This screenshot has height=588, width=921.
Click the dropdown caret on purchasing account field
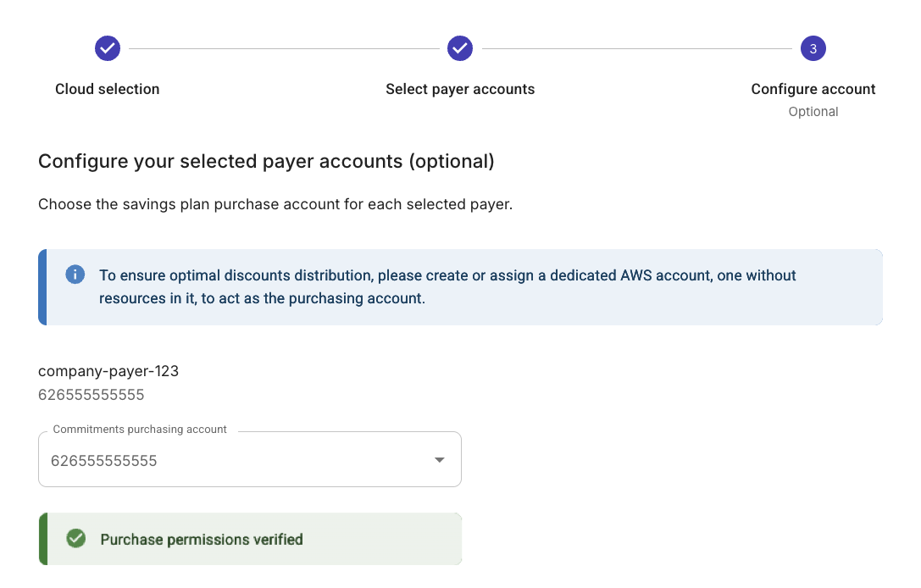[x=439, y=459]
